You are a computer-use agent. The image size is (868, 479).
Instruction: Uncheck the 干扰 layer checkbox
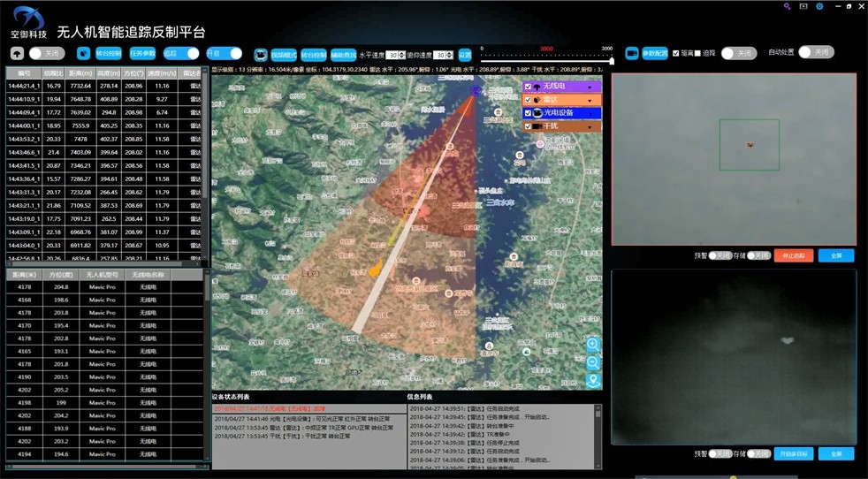point(528,126)
